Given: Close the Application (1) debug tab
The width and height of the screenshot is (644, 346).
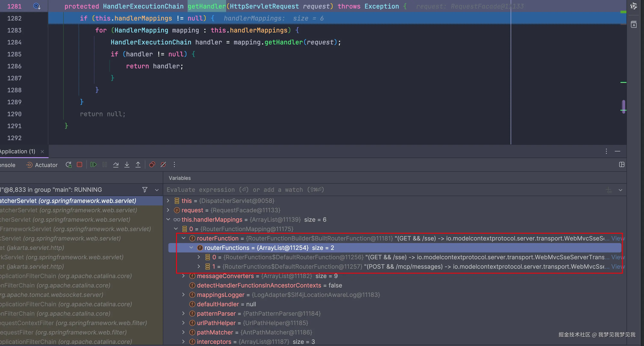Looking at the screenshot, I should pos(42,152).
